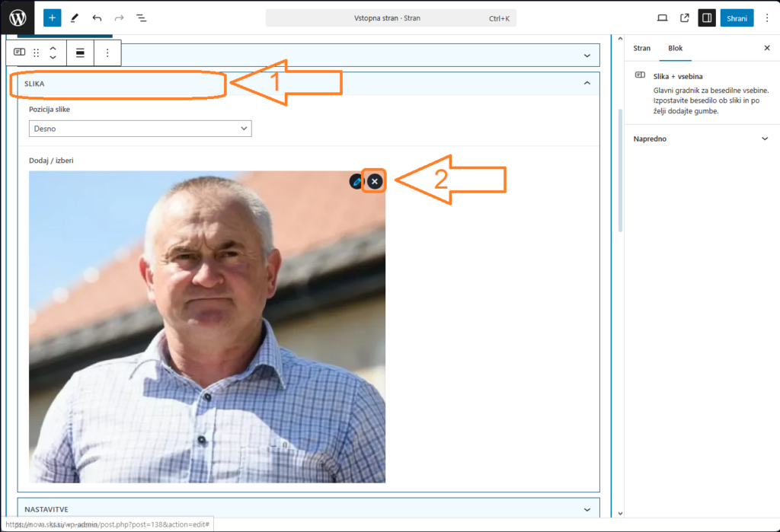Edit image with the pencil icon
This screenshot has width=780, height=532.
tap(356, 181)
